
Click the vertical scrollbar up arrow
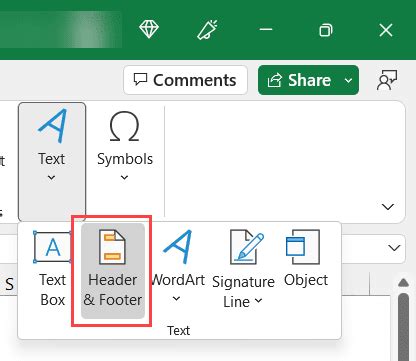pyautogui.click(x=403, y=283)
